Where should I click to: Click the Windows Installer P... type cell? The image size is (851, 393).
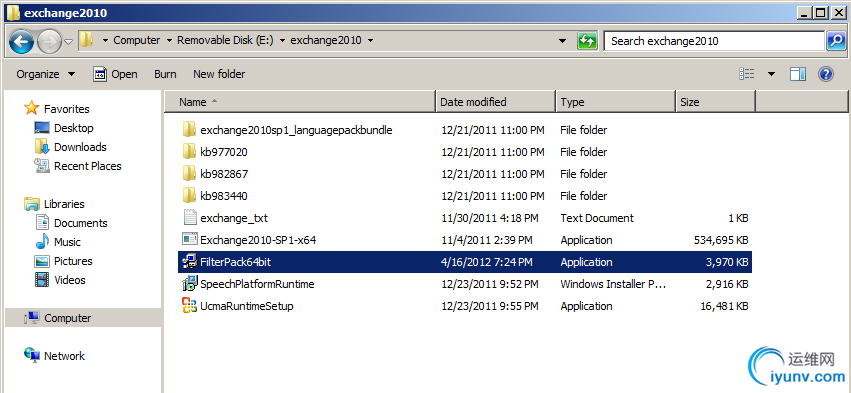614,284
